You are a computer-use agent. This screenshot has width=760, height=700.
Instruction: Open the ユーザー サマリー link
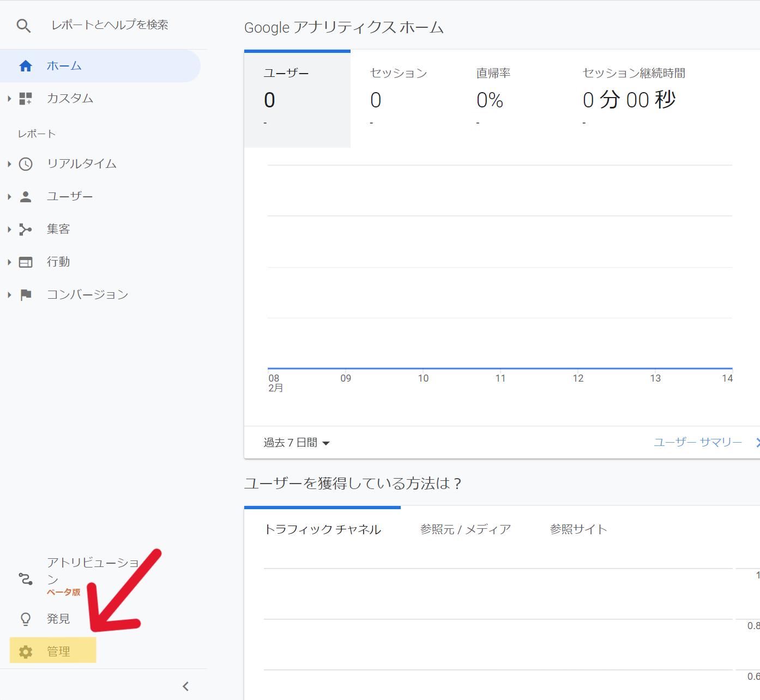pos(698,442)
